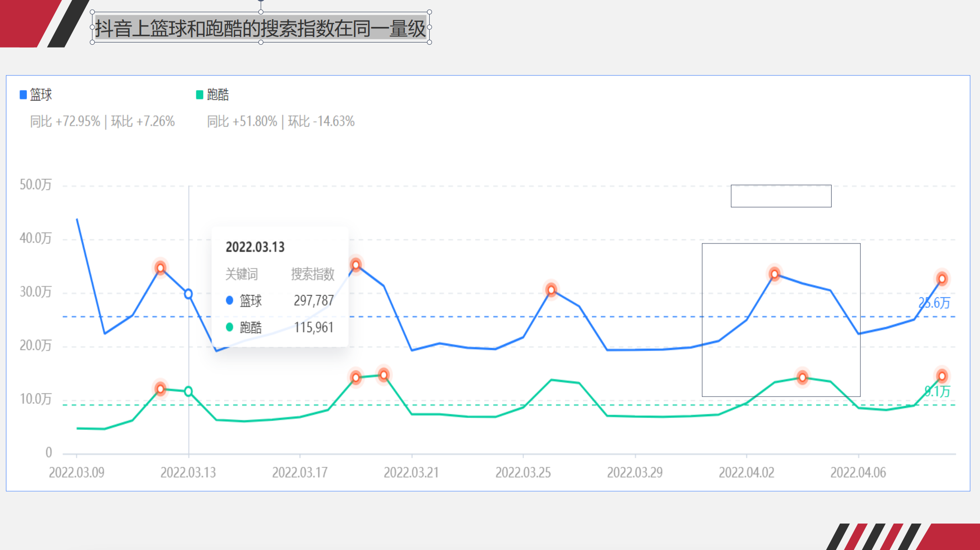Click the left-middle resize handle of the title box
980x550 pixels.
(x=92, y=27)
